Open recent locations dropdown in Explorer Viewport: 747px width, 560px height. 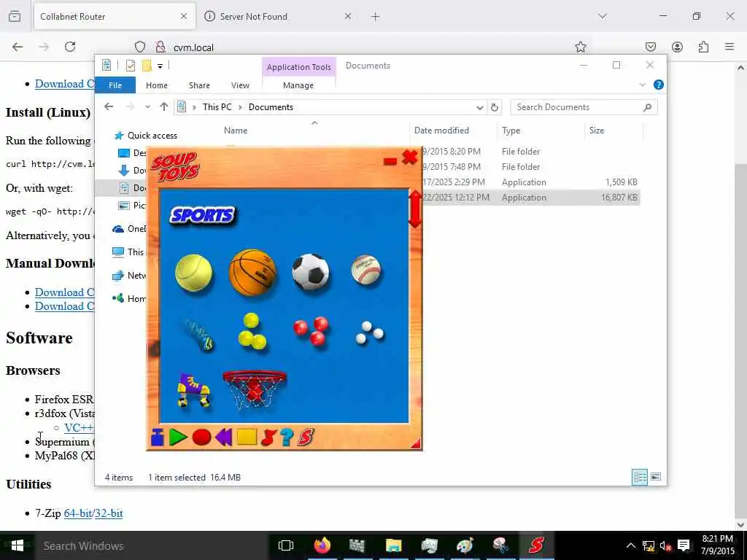pos(147,107)
